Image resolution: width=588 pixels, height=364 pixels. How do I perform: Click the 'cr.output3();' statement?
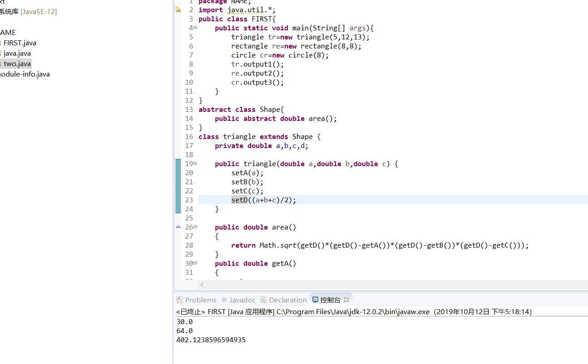tap(258, 82)
